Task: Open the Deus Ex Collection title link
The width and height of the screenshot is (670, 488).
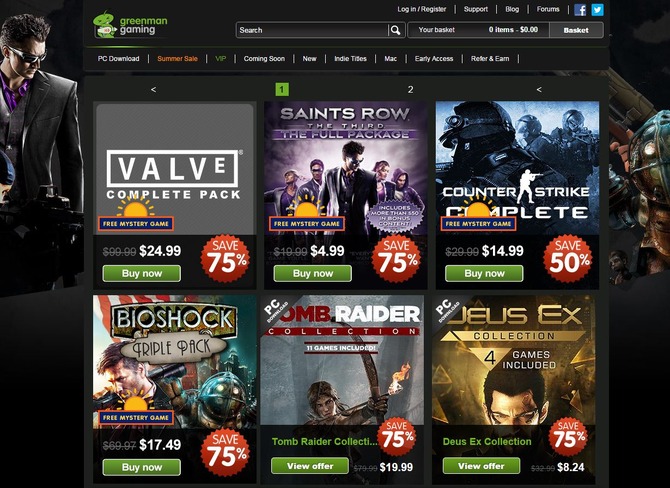Action: (x=487, y=442)
